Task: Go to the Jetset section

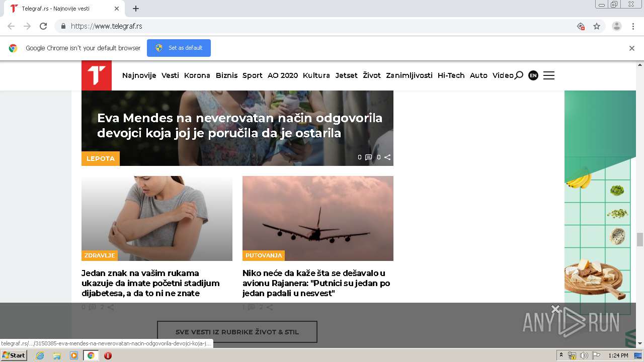Action: 347,75
